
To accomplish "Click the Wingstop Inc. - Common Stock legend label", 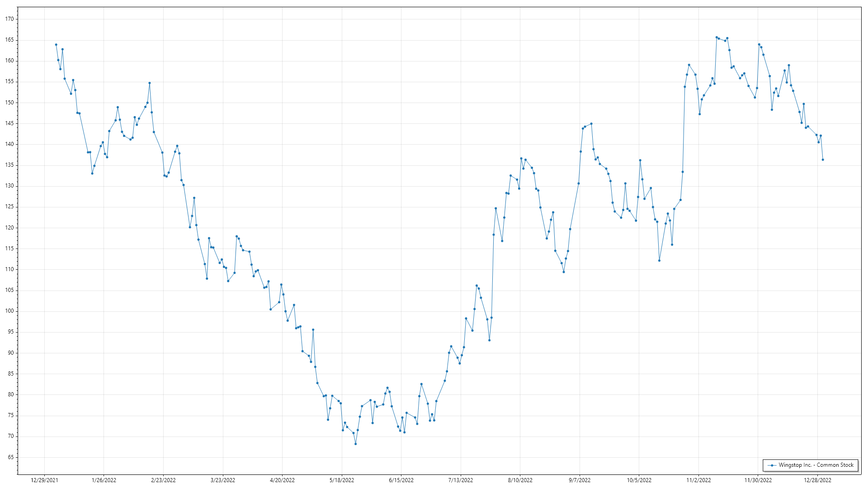I will (816, 465).
